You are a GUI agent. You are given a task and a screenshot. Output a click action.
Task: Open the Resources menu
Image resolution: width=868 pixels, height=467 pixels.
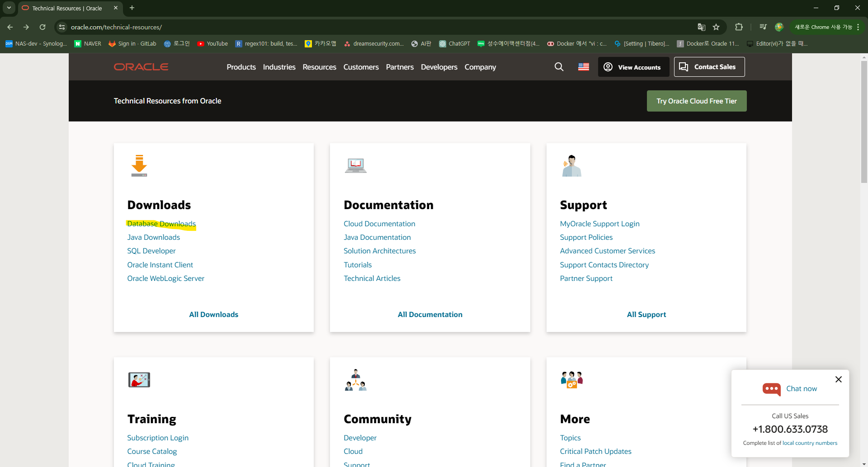[x=319, y=67]
